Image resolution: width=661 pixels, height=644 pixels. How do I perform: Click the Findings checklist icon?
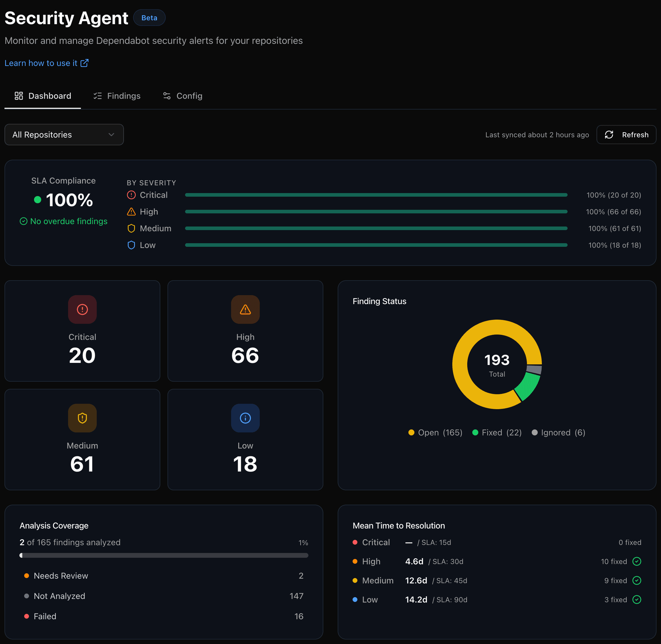point(97,96)
